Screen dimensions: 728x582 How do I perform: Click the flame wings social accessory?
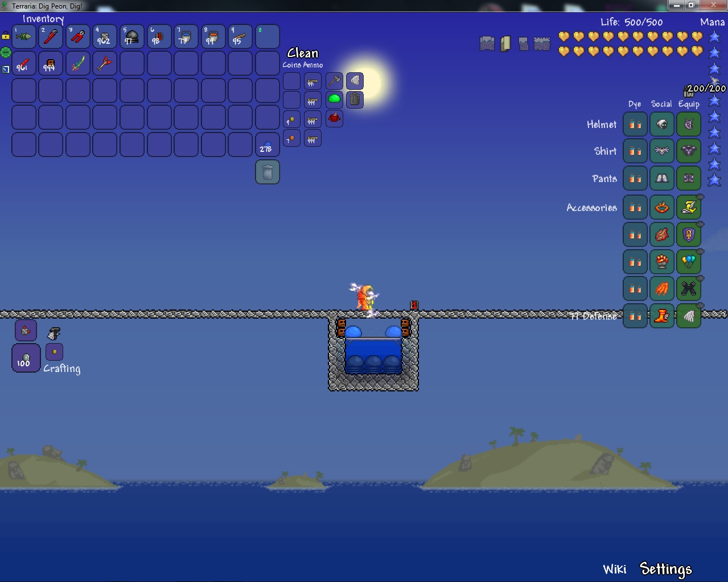(662, 289)
